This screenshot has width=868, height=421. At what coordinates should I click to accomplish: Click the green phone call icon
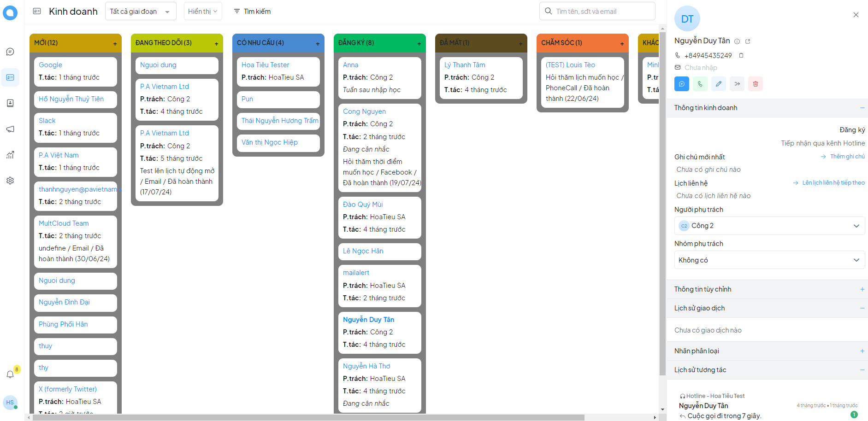pos(700,84)
